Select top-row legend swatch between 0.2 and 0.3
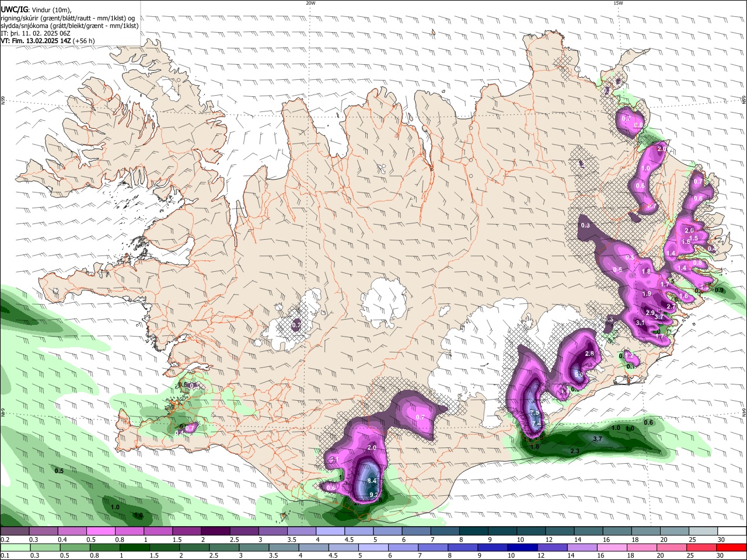747x560 pixels. tap(15, 531)
